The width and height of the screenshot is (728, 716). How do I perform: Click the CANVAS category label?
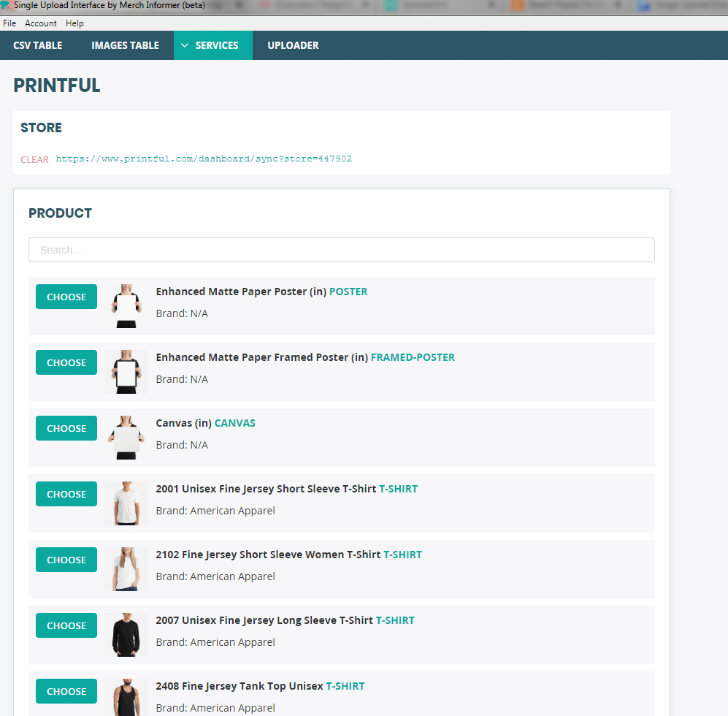click(235, 423)
